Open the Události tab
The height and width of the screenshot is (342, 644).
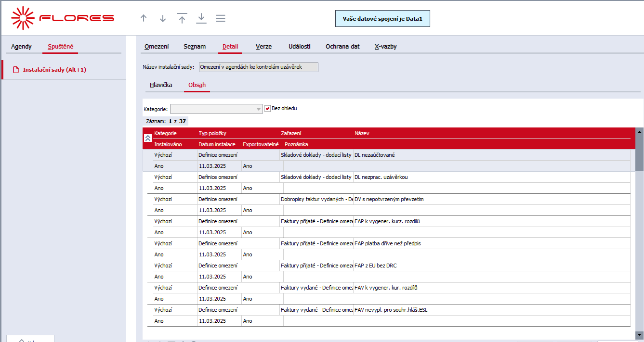click(x=299, y=47)
